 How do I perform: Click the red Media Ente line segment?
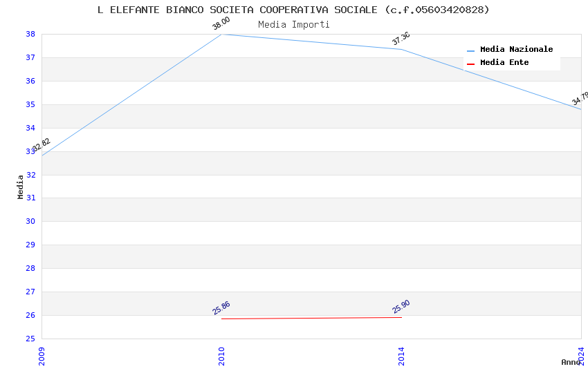point(311,319)
